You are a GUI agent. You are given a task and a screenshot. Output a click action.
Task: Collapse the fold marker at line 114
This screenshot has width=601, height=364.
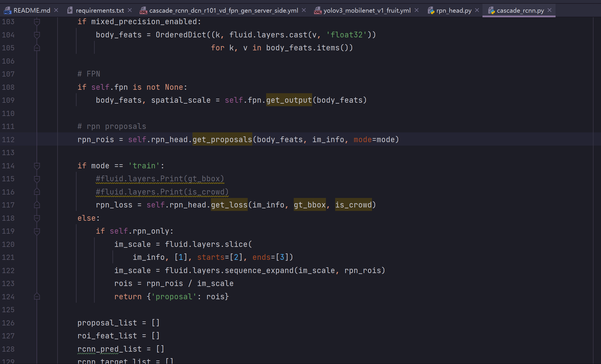[37, 166]
